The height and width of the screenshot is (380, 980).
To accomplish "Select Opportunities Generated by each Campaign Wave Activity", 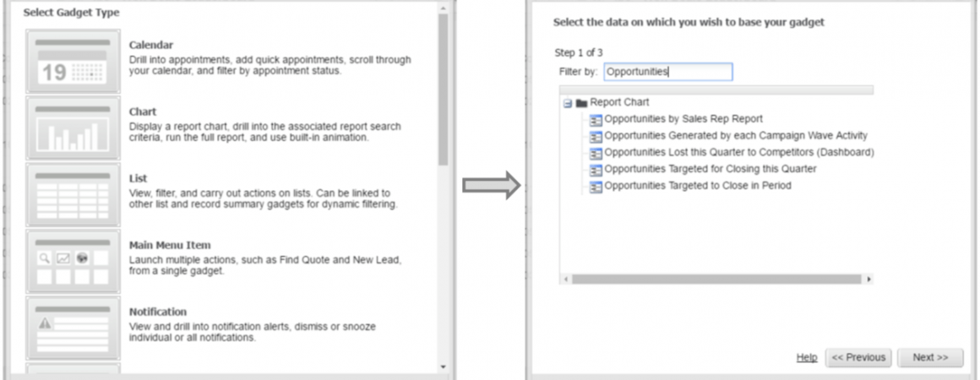I will click(x=736, y=136).
